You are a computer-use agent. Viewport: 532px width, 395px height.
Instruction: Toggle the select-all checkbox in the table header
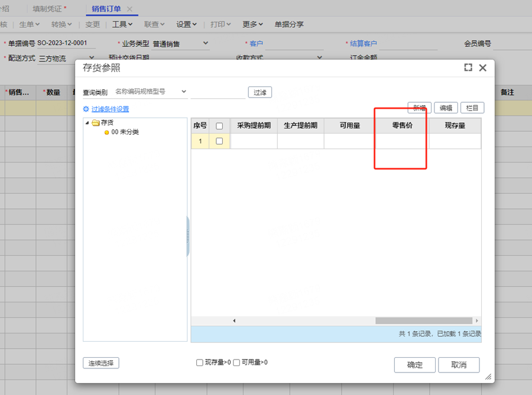pyautogui.click(x=219, y=126)
